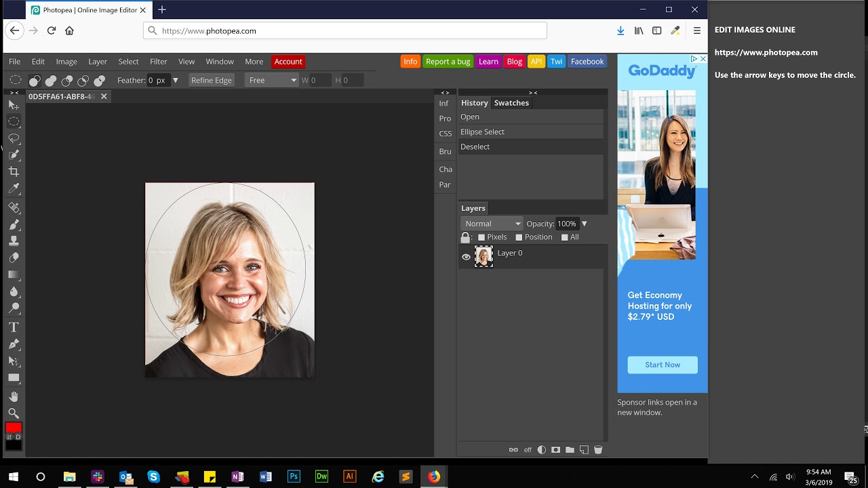Expand the narrow side panel column
The height and width of the screenshot is (488, 868).
(445, 93)
